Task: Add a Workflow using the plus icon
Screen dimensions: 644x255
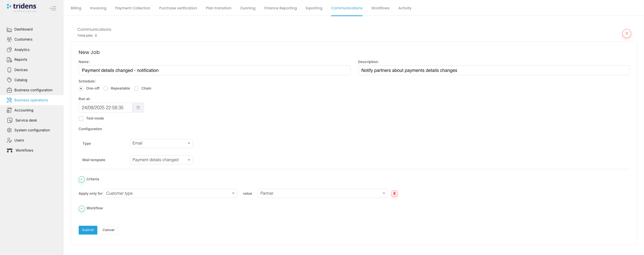Action: pyautogui.click(x=82, y=208)
